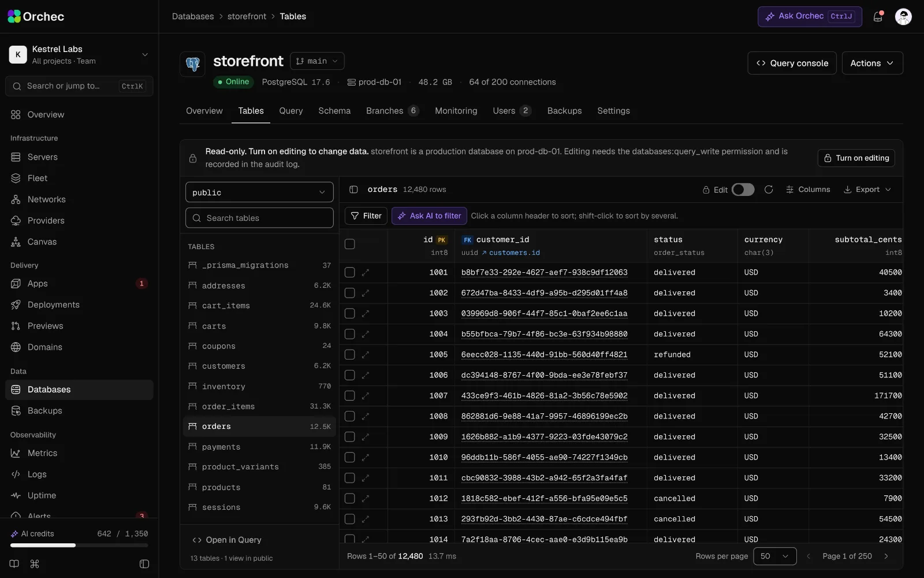Change rows per page from 50
Viewport: 924px width, 578px height.
[x=775, y=556]
